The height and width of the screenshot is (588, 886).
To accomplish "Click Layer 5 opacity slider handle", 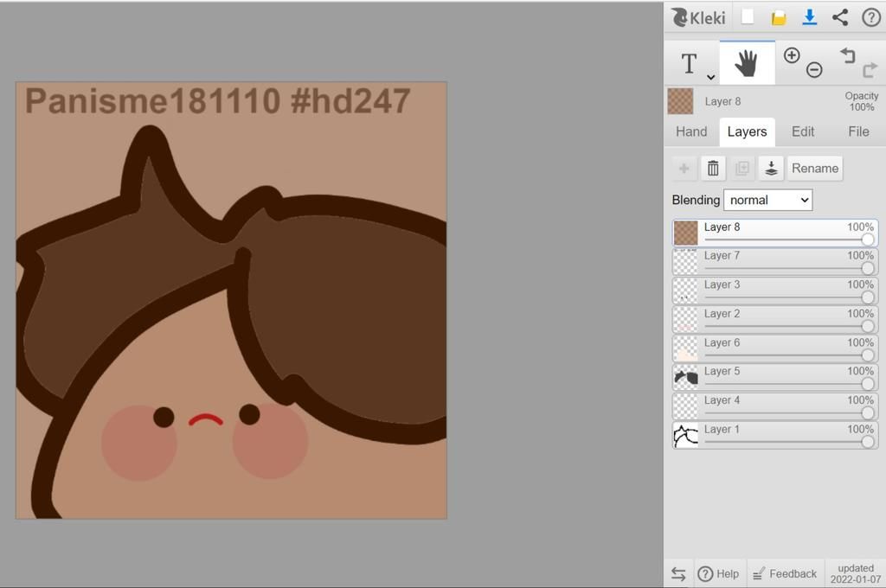I will point(868,384).
